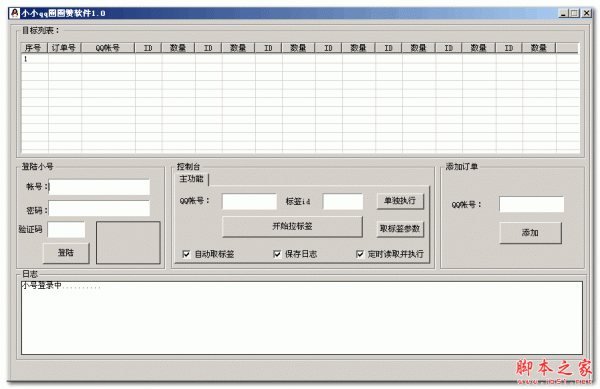Focus the 密码 input field
Viewport: 600px width, 389px height.
[x=99, y=208]
